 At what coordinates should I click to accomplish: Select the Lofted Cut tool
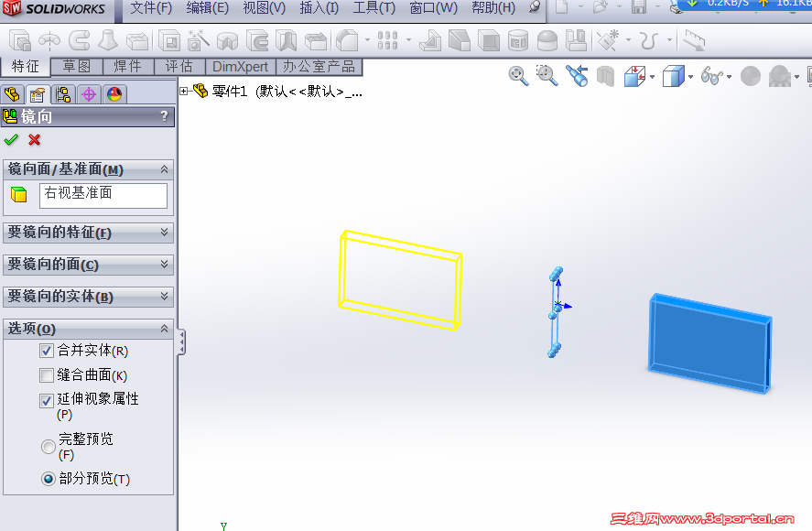point(286,40)
